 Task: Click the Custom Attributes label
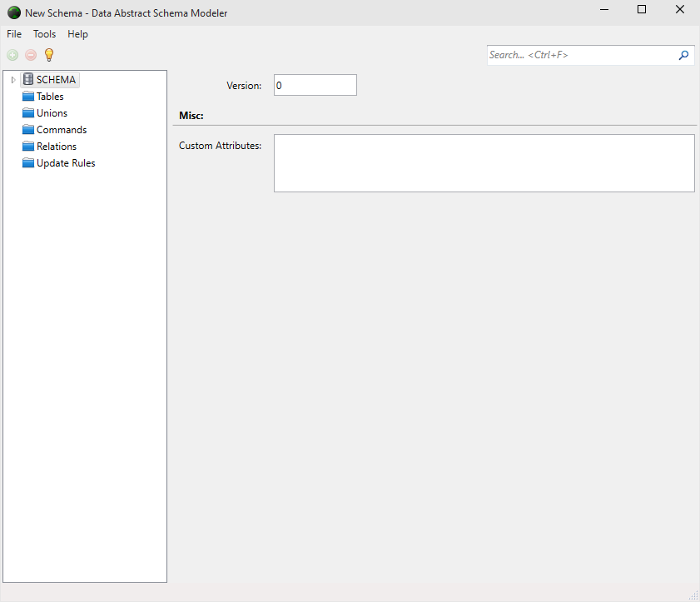click(220, 146)
